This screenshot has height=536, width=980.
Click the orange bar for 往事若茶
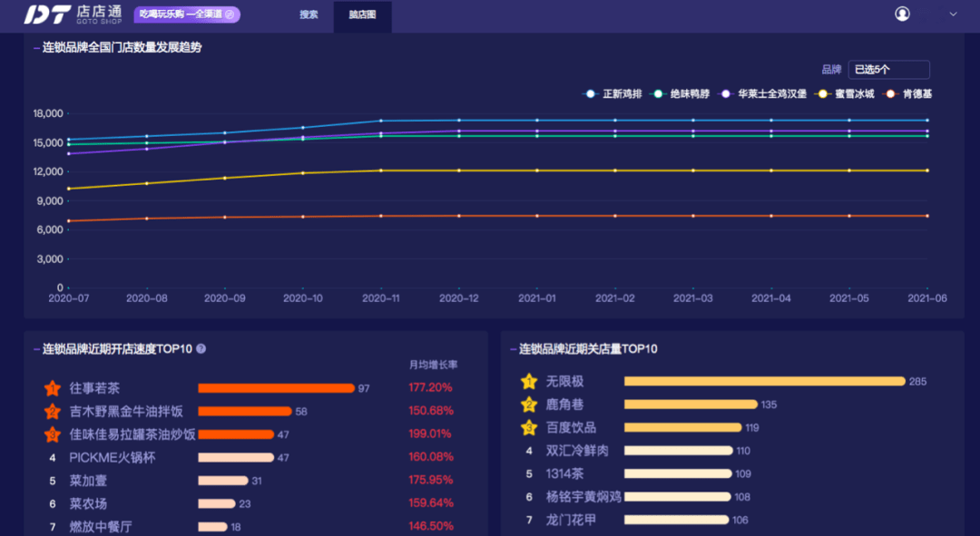pyautogui.click(x=276, y=388)
